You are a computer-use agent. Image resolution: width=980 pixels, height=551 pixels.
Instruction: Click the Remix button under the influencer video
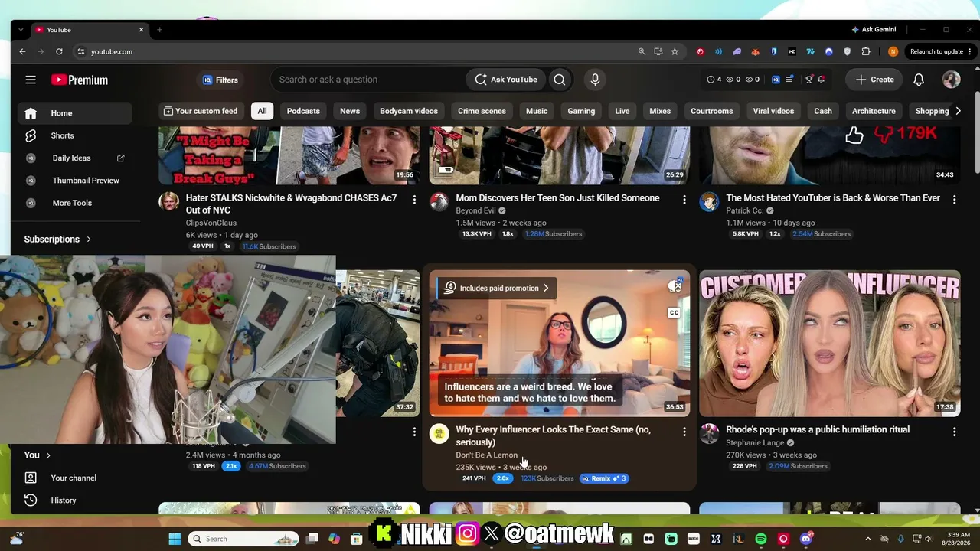[x=604, y=478]
